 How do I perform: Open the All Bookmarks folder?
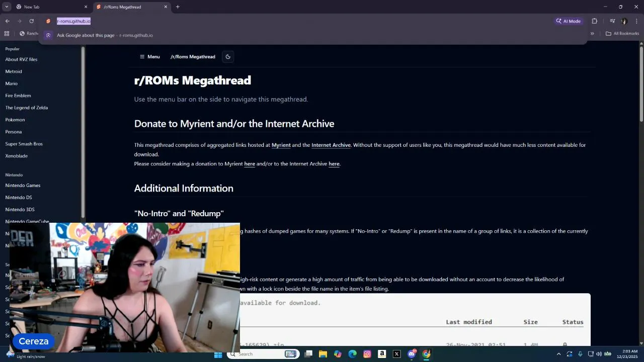(x=622, y=34)
